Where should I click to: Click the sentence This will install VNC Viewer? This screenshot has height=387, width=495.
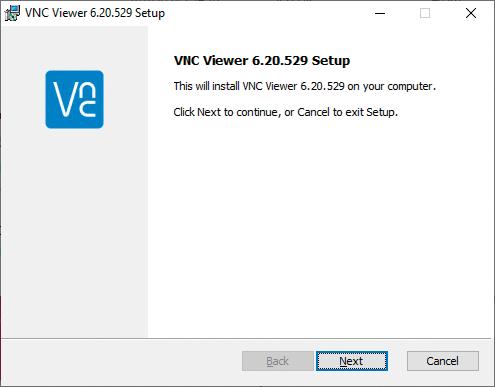305,86
